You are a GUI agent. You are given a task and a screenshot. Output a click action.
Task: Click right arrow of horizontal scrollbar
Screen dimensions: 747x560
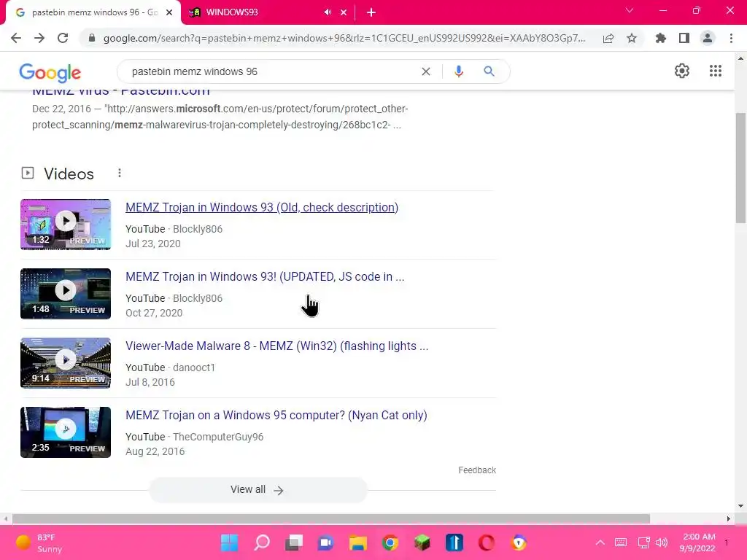tap(729, 518)
